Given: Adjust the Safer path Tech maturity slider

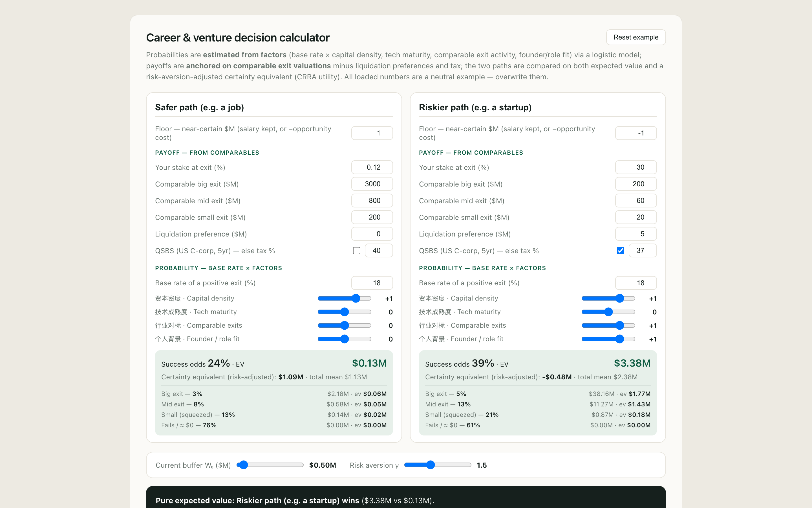Looking at the screenshot, I should (x=344, y=312).
